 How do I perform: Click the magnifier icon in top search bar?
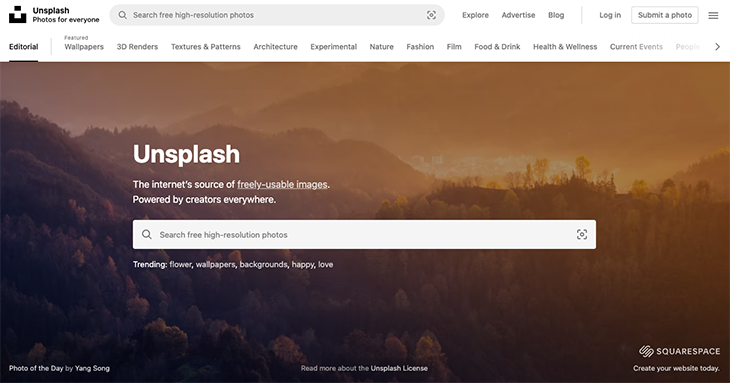pyautogui.click(x=122, y=15)
